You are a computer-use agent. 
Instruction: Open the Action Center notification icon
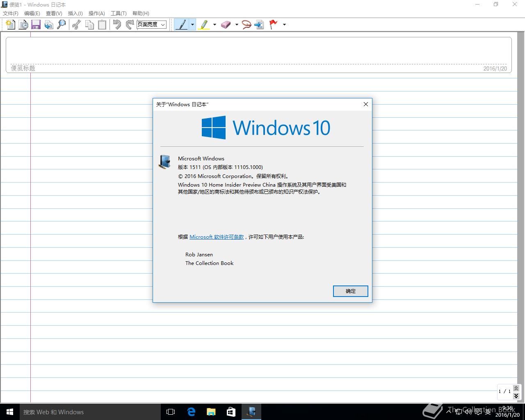click(x=479, y=412)
